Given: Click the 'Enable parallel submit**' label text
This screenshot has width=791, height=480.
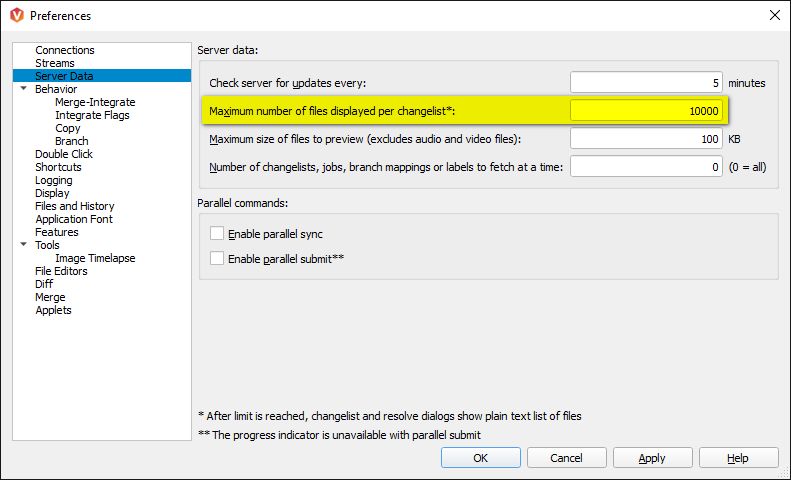Looking at the screenshot, I should point(286,259).
